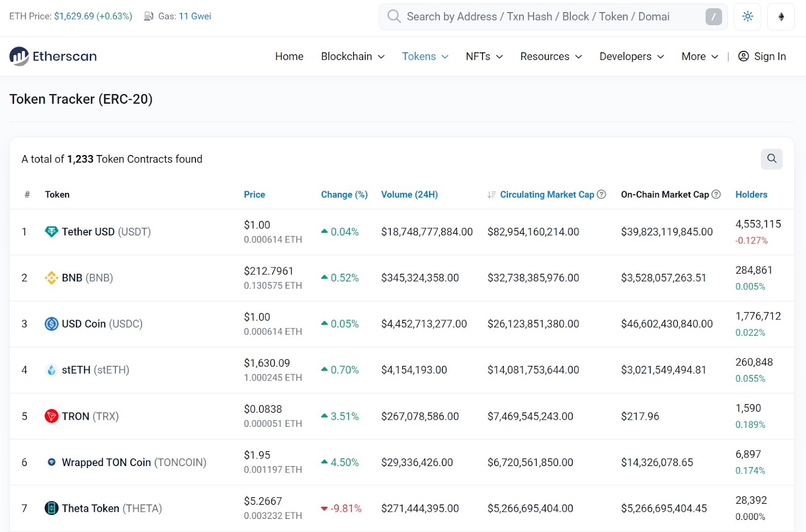Open BNB (BNB) token page
The height and width of the screenshot is (532, 806).
tap(87, 278)
